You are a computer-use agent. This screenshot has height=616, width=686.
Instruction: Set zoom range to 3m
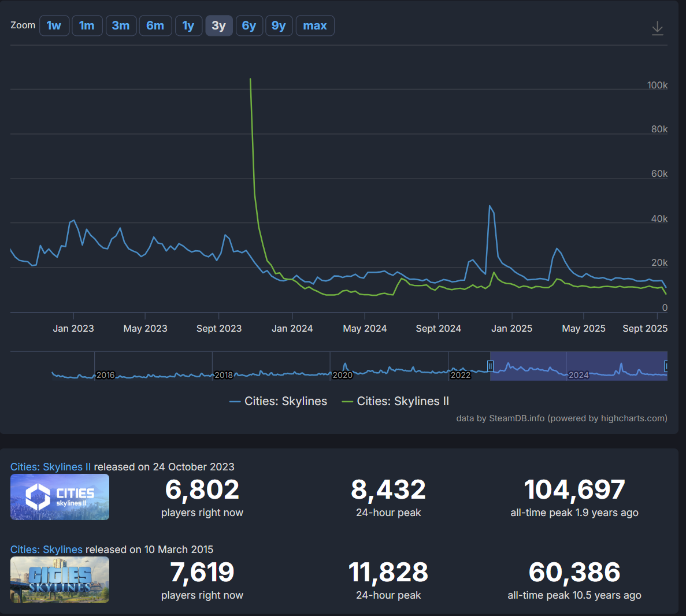(x=121, y=26)
